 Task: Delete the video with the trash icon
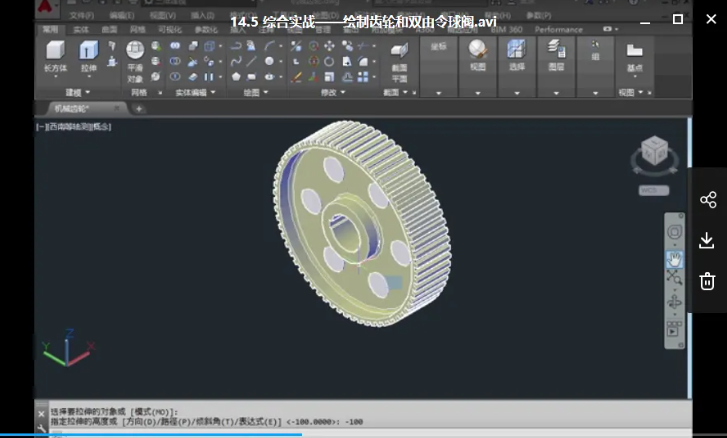coord(707,280)
